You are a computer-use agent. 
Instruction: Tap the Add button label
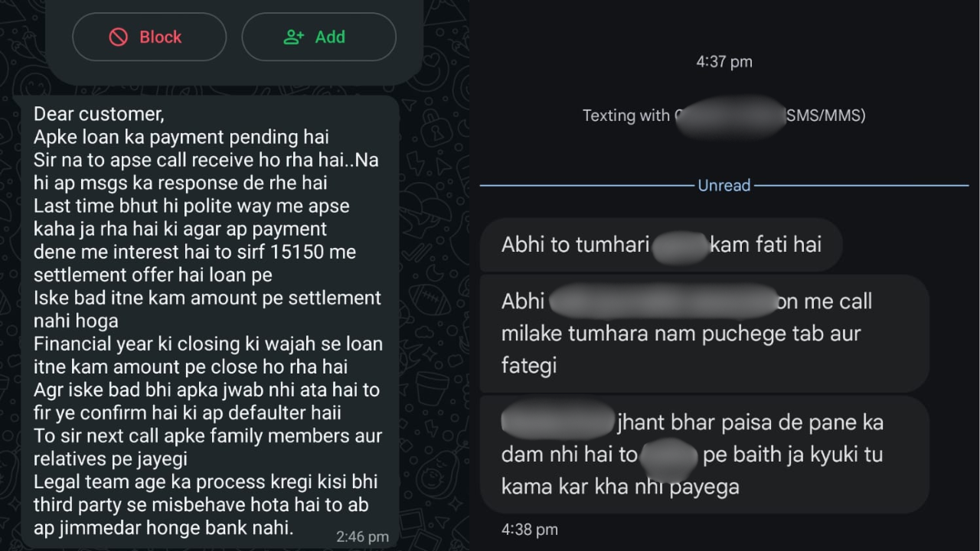(x=330, y=37)
